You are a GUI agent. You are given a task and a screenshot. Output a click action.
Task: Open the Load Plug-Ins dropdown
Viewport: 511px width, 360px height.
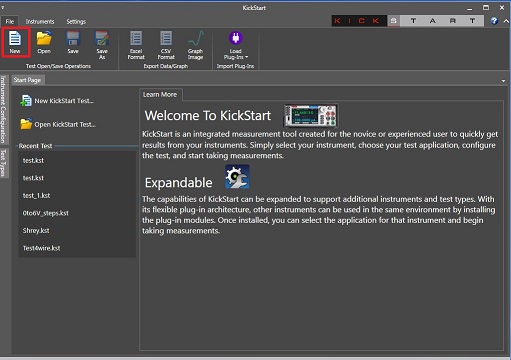[x=236, y=45]
